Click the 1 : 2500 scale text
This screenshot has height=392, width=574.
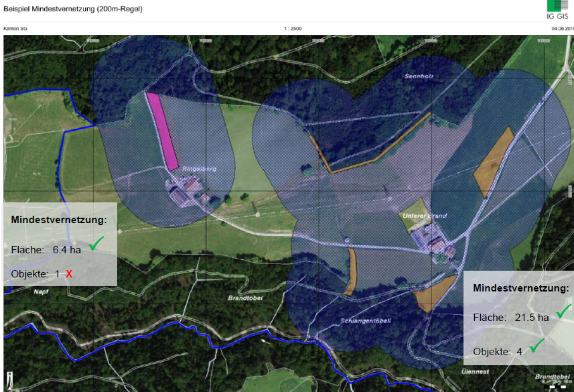(294, 29)
